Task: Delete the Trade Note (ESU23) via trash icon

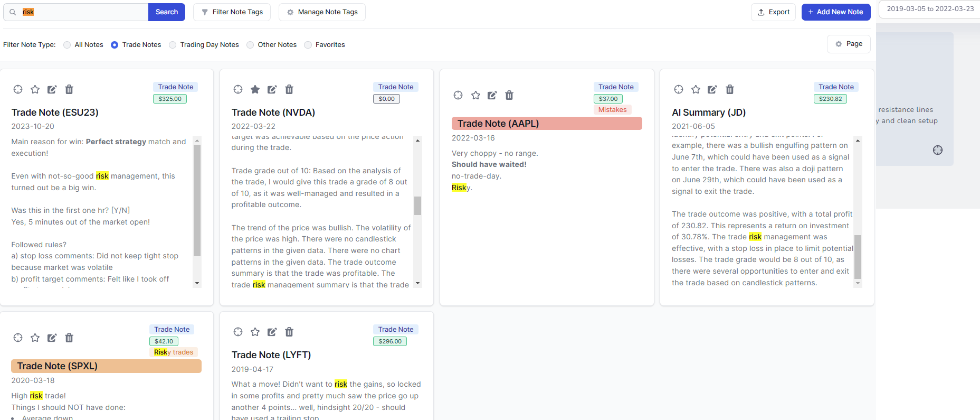Action: pyautogui.click(x=69, y=89)
